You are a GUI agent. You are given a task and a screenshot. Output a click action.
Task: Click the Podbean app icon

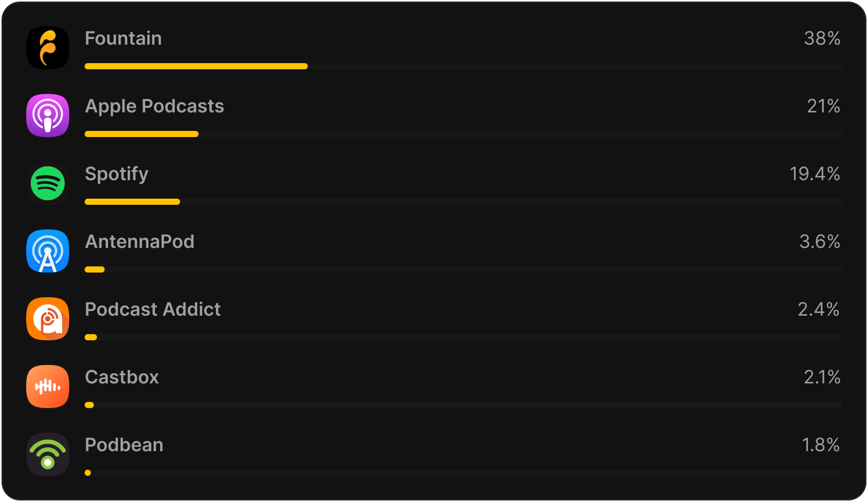point(48,454)
